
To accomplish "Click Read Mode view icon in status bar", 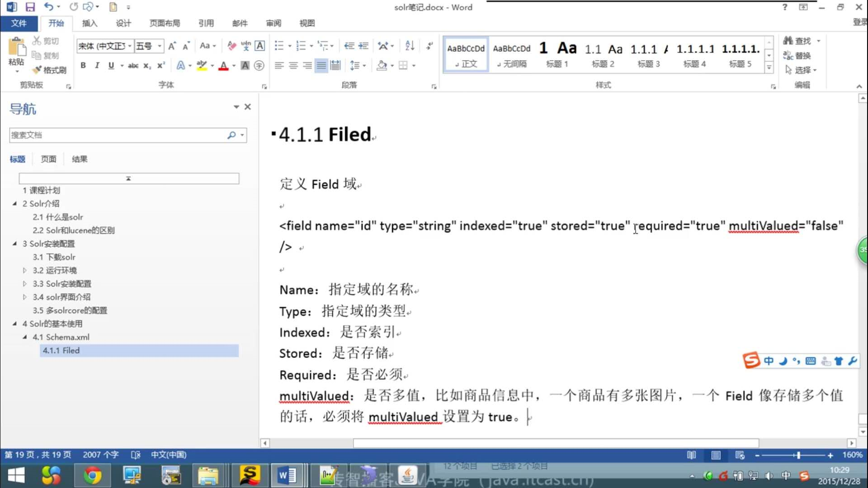I will (x=692, y=455).
